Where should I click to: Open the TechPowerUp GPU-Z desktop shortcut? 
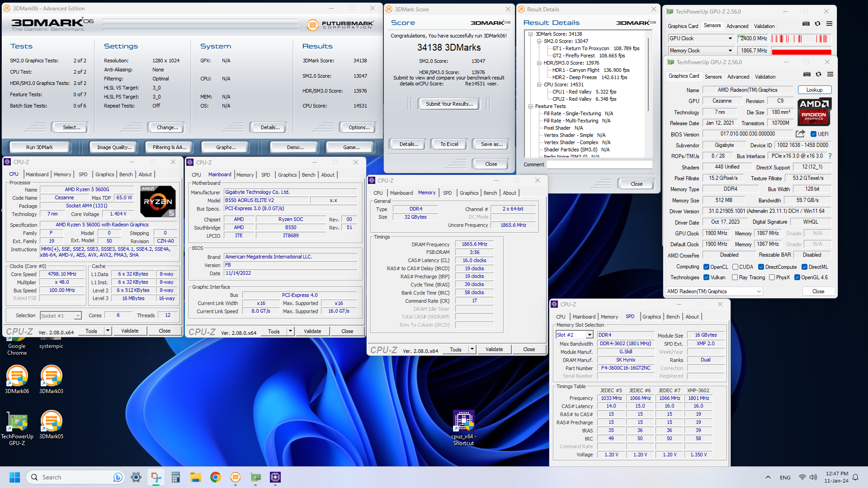(17, 428)
